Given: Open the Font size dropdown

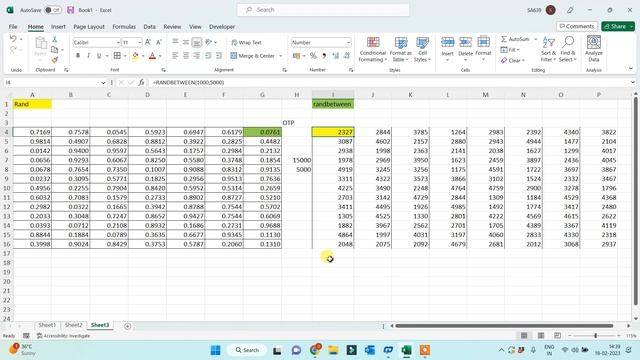Looking at the screenshot, I should click(140, 42).
